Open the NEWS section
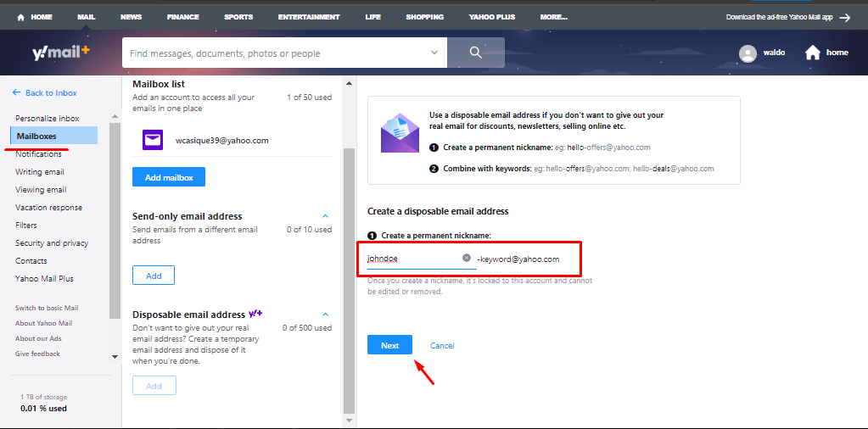 pyautogui.click(x=131, y=17)
